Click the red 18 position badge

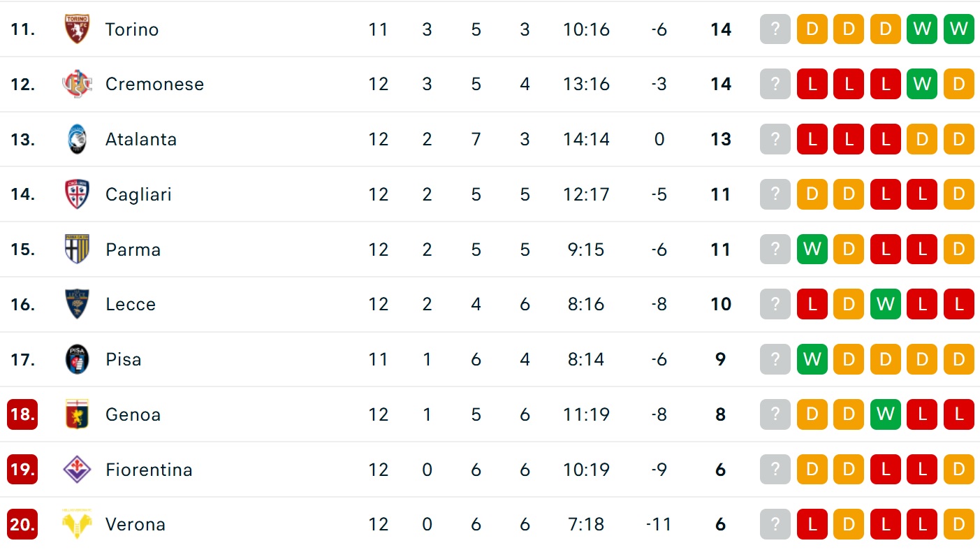[22, 414]
